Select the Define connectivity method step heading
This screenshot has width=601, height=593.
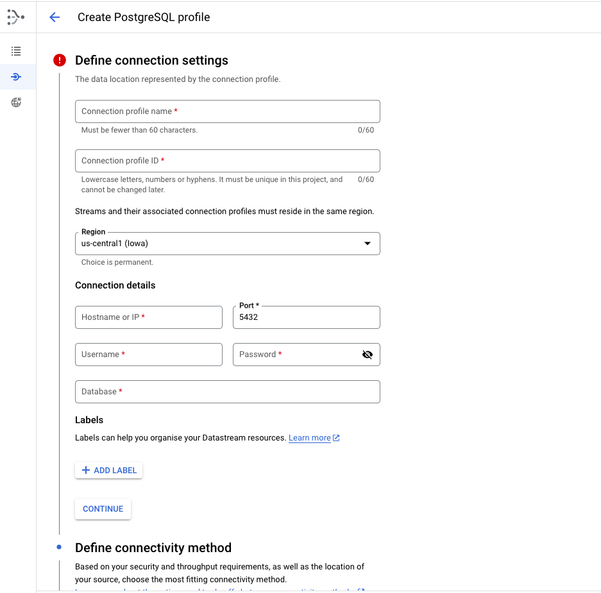coord(153,548)
